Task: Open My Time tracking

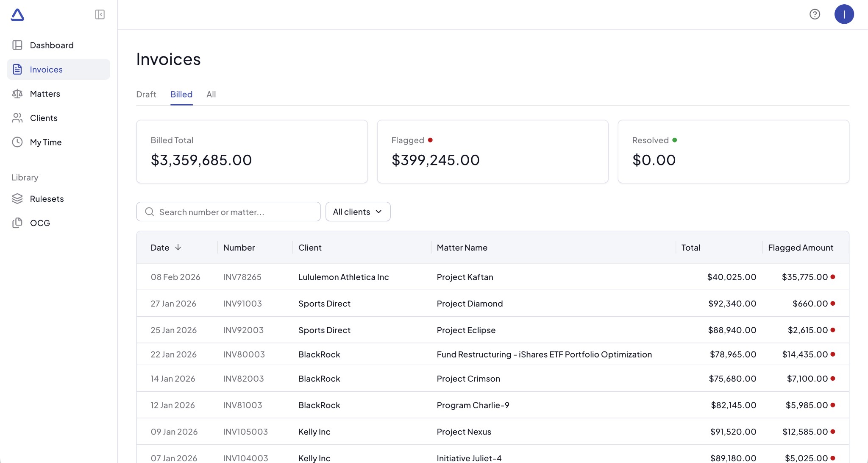Action: tap(46, 142)
